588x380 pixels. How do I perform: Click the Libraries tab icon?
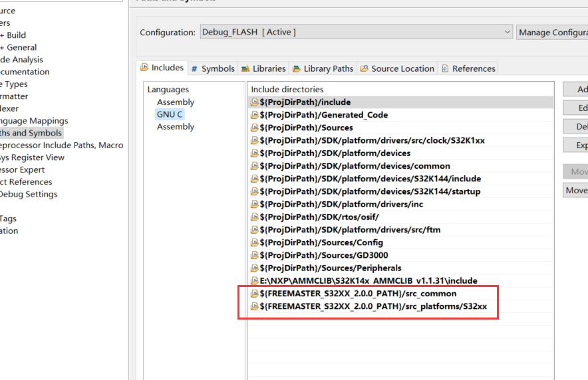coord(245,68)
